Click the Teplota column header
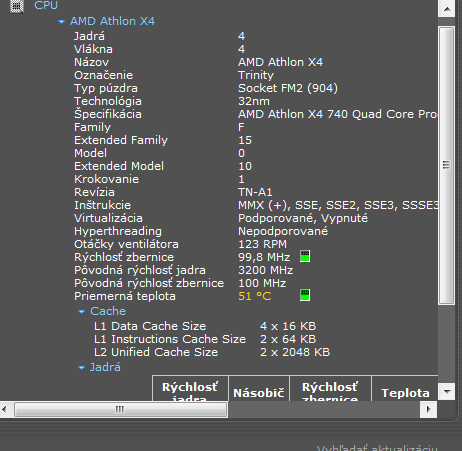Image resolution: width=462 pixels, height=451 pixels. pyautogui.click(x=405, y=389)
